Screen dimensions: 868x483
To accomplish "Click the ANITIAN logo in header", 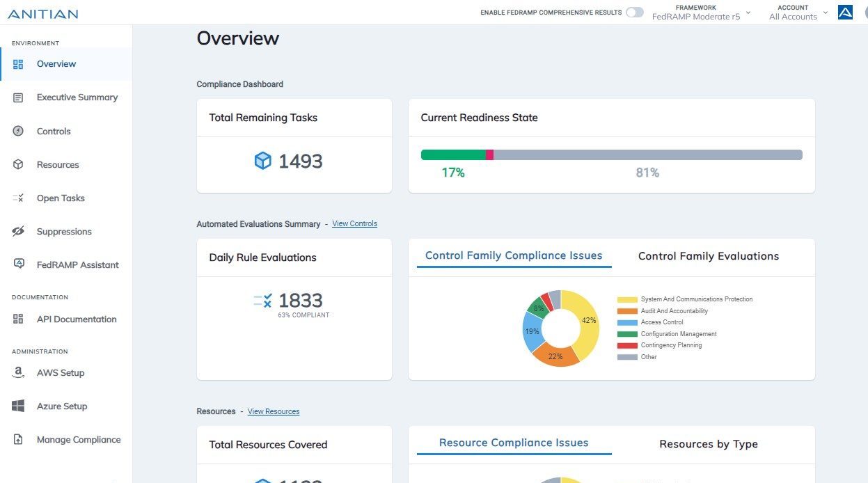I will (x=43, y=14).
